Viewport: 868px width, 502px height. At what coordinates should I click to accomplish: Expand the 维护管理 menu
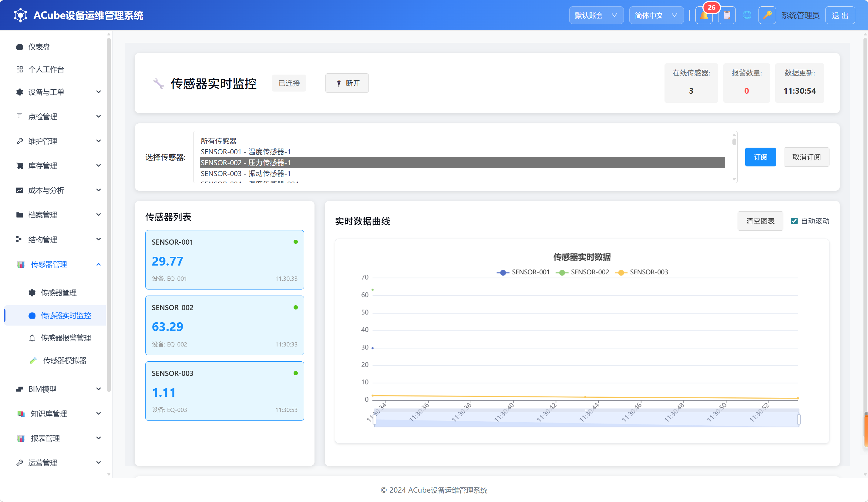[x=55, y=141]
